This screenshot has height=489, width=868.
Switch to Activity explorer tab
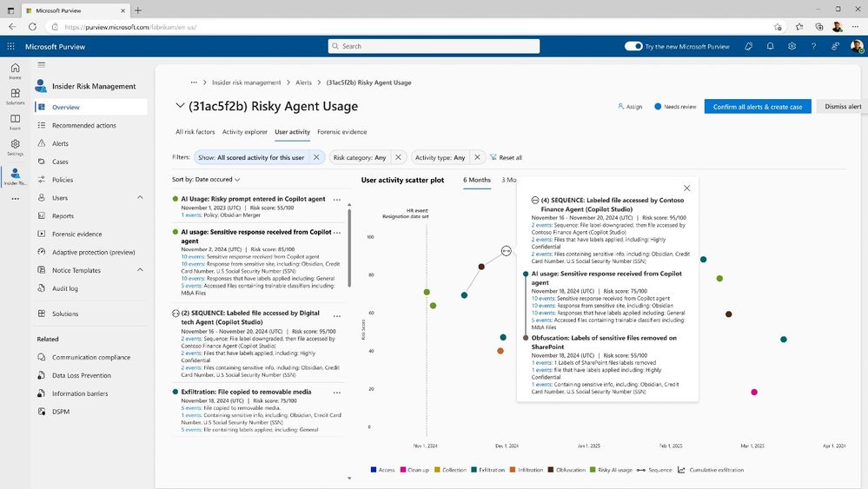click(245, 132)
